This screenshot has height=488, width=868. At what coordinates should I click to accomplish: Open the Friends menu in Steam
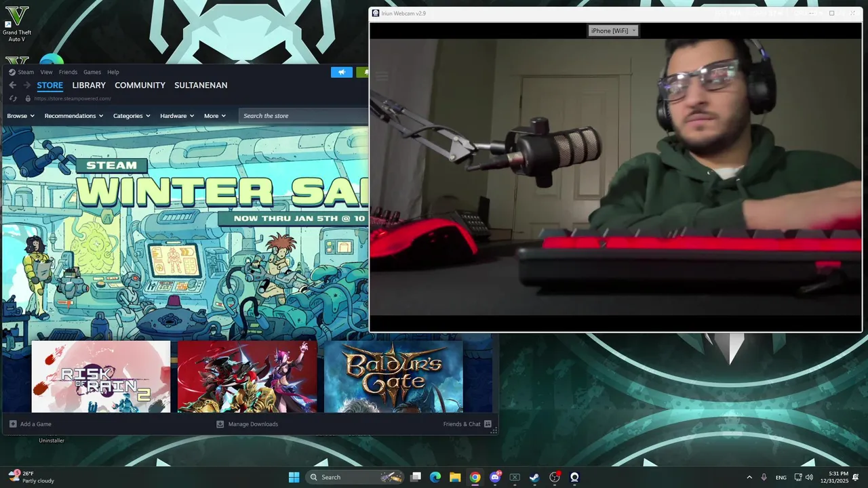tap(68, 72)
